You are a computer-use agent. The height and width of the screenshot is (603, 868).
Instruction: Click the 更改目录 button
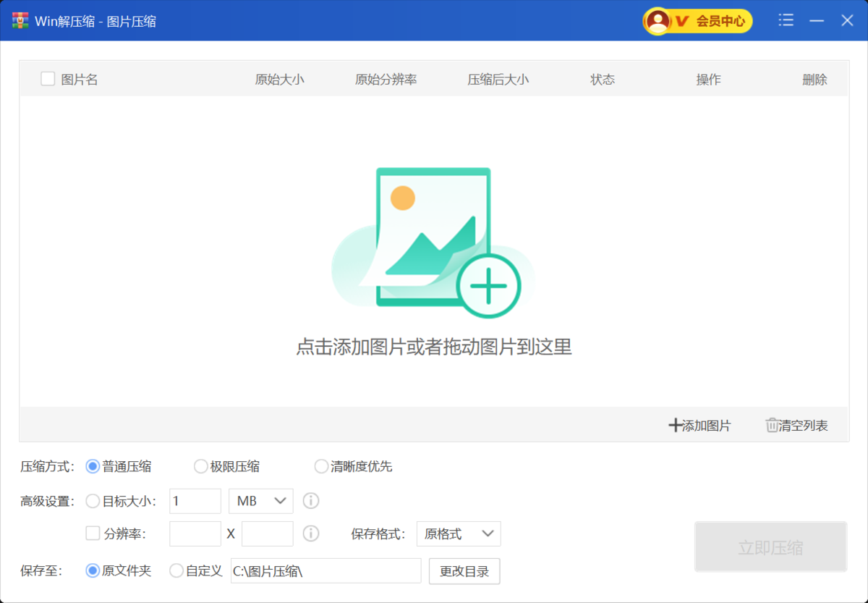click(x=464, y=571)
